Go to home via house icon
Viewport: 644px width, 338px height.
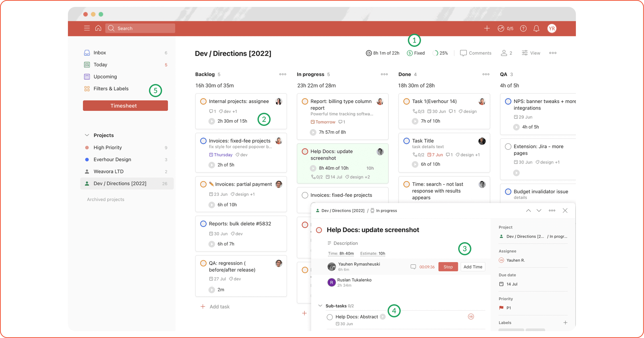98,28
